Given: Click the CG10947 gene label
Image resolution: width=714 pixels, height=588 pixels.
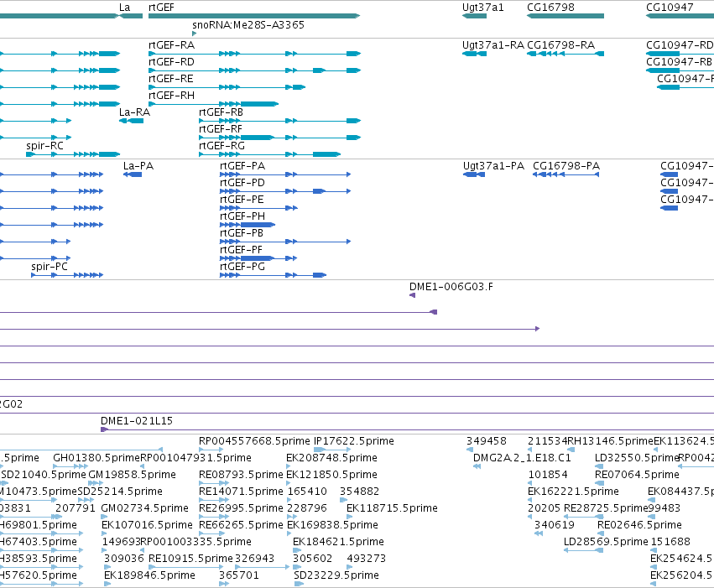Looking at the screenshot, I should pos(670,8).
